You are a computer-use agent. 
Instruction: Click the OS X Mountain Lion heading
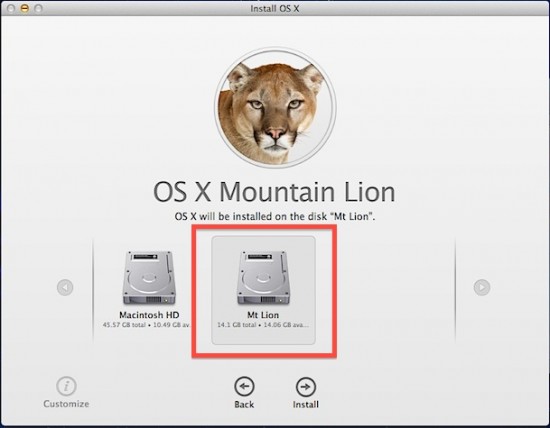[274, 192]
